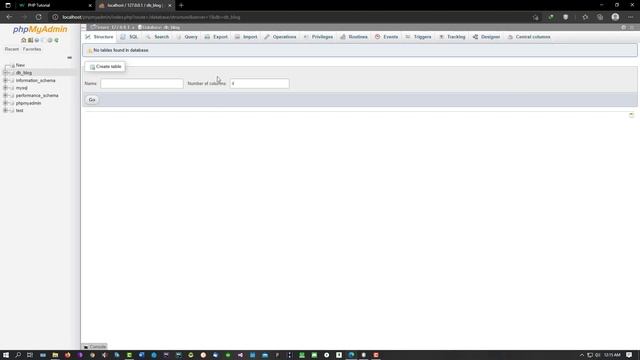Click the phpMyAdmin logo
The image size is (640, 360).
[x=40, y=29]
